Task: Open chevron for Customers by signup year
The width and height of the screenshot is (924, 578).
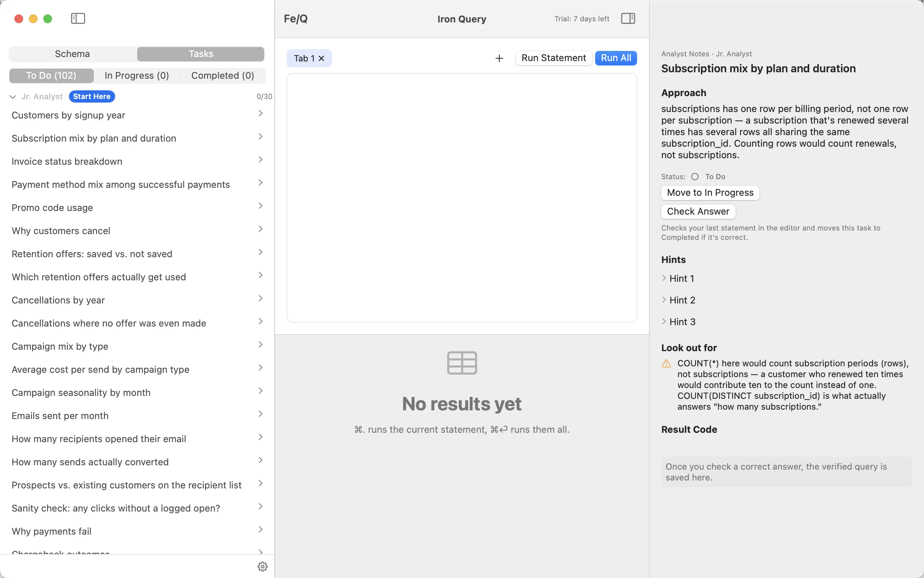Action: (x=260, y=113)
